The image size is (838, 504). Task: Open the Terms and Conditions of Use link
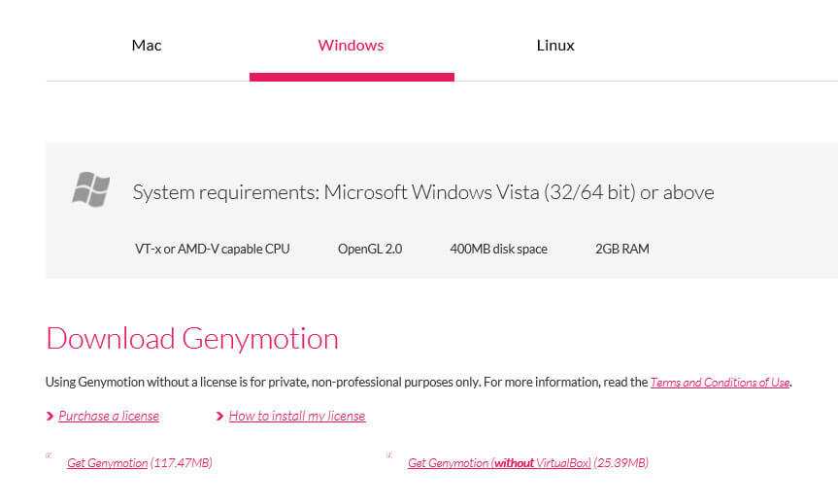(x=720, y=383)
